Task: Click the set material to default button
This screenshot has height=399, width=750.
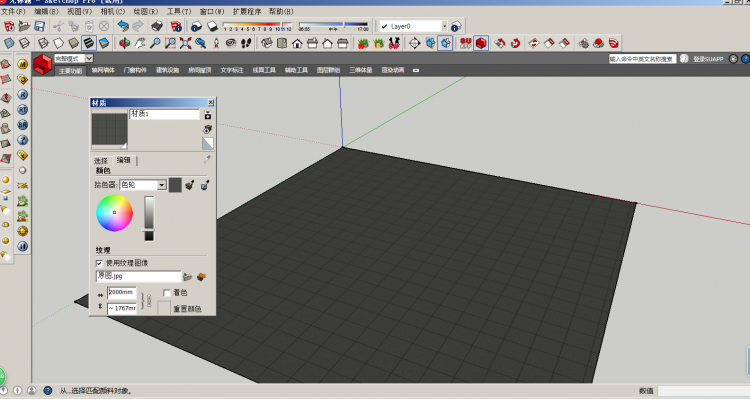Action: [208, 143]
